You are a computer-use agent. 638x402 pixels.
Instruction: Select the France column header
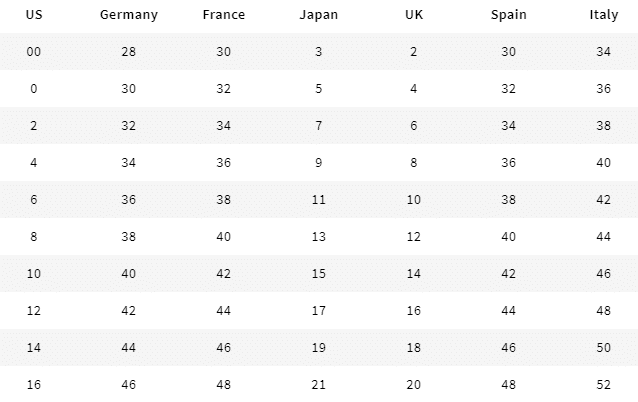224,15
